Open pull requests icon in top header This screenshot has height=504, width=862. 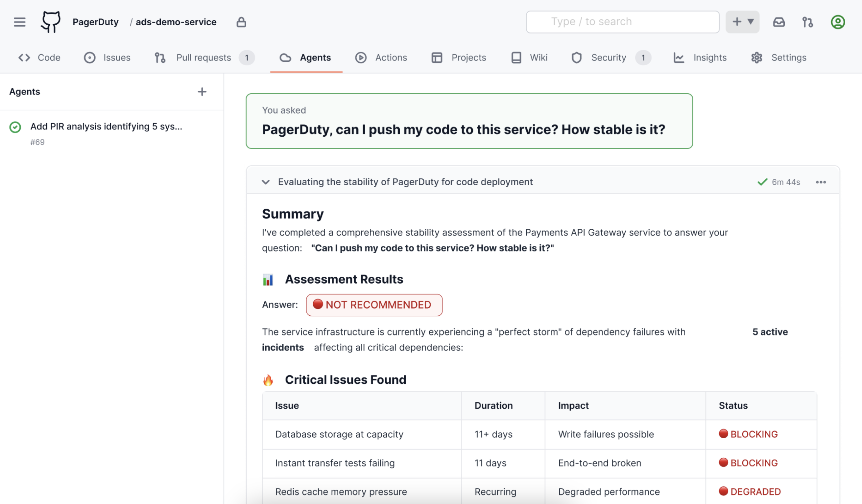coord(808,22)
